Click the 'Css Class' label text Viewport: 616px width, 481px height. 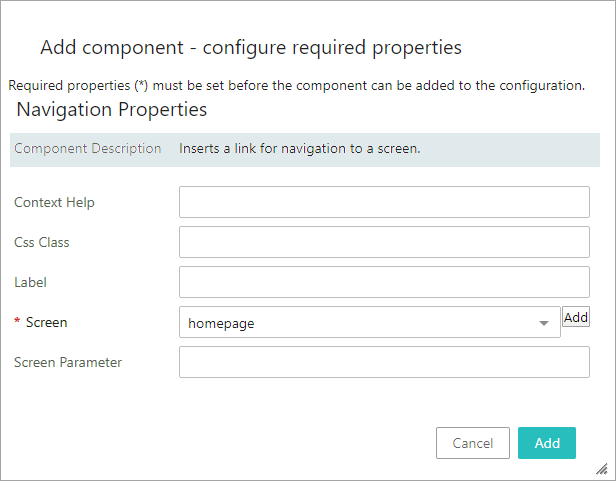click(x=42, y=242)
